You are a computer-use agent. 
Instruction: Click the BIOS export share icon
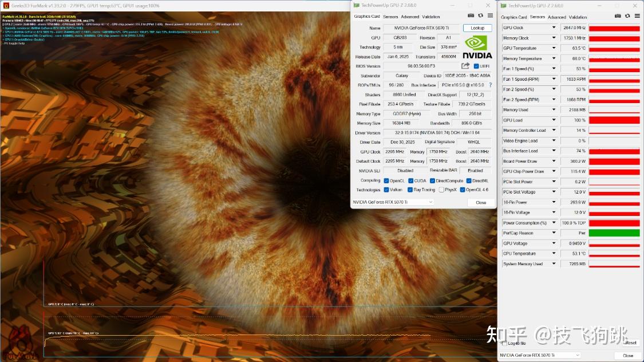[465, 66]
